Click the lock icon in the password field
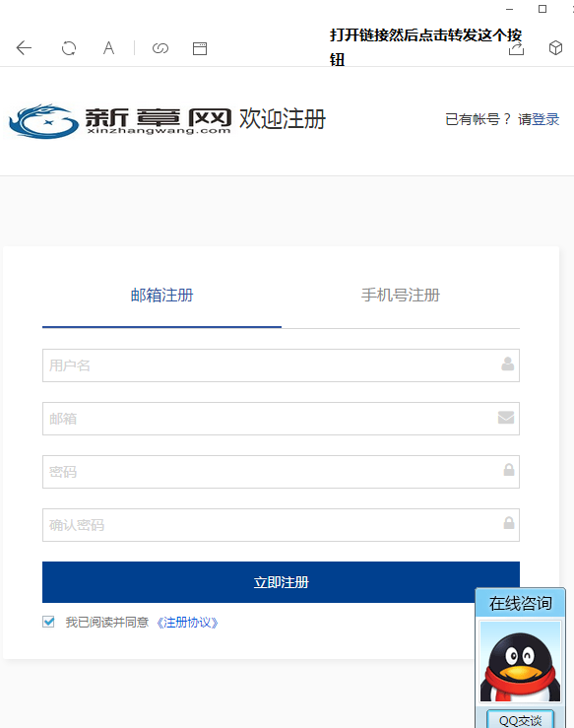Image resolution: width=574 pixels, height=728 pixels. click(x=509, y=470)
